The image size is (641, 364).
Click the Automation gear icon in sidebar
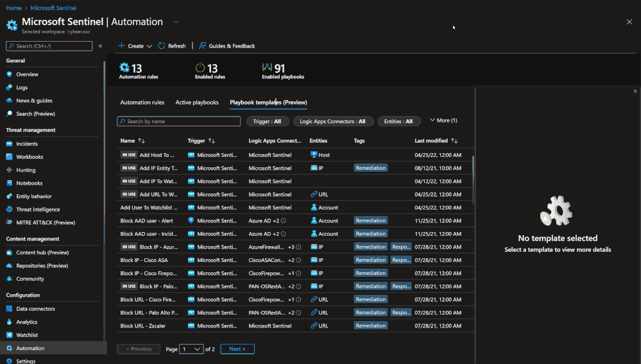(10, 348)
